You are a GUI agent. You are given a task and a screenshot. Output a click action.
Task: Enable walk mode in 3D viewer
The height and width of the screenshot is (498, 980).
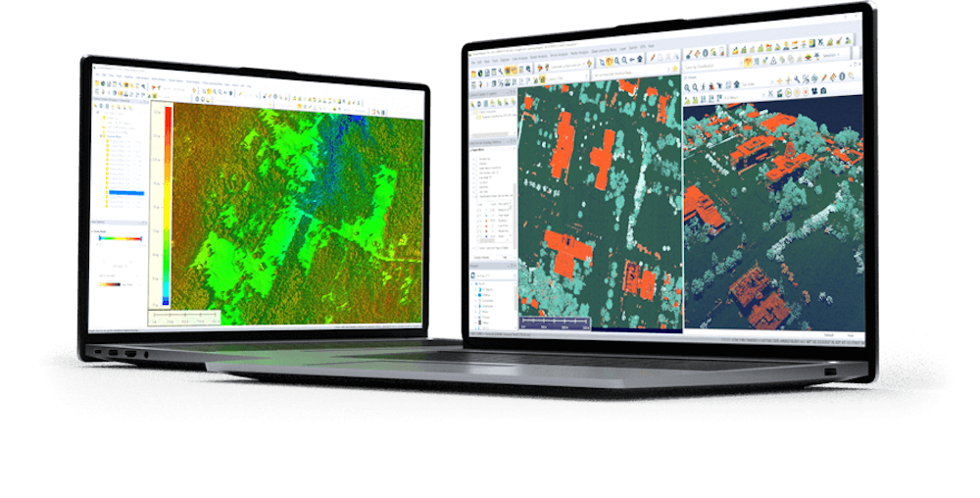[x=703, y=86]
